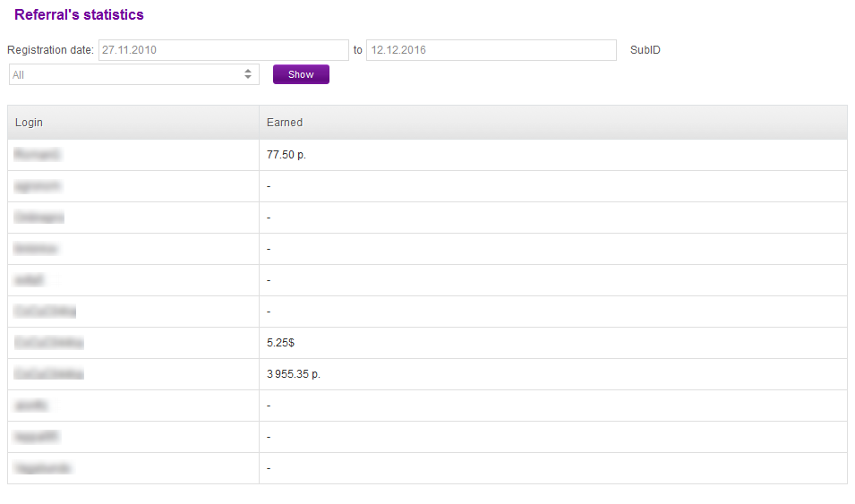Click the purple Show button
Viewport: 855px width, 504px height.
click(x=301, y=75)
